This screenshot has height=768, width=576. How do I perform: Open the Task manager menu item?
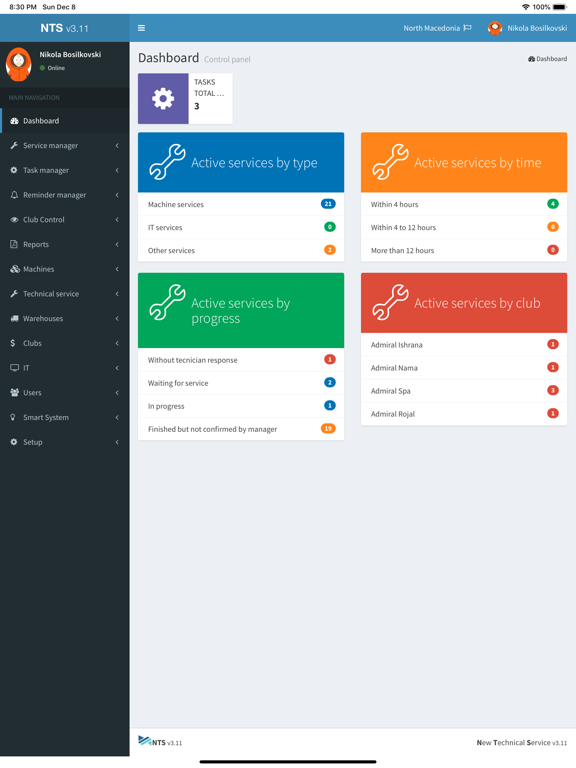tap(65, 170)
